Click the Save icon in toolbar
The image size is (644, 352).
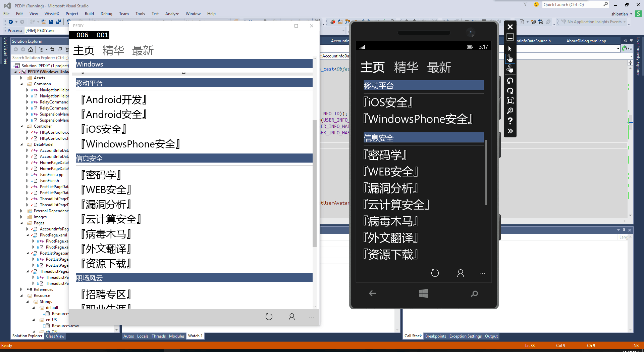[51, 22]
